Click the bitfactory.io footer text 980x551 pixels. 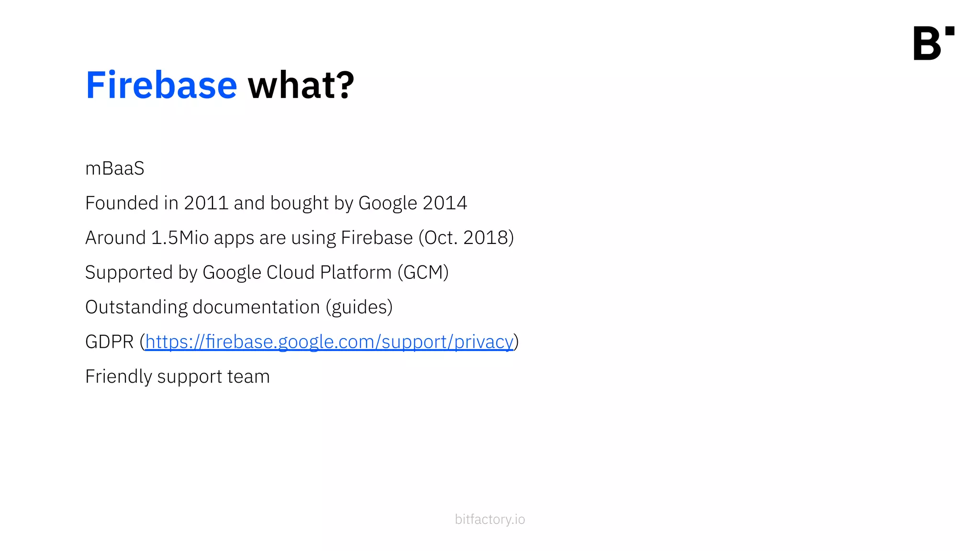490,519
